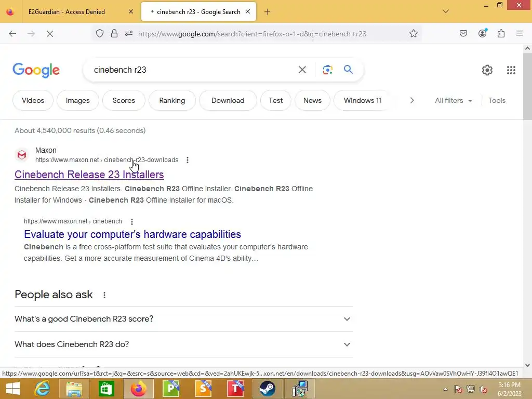Open the Pocket save icon

pos(463,33)
